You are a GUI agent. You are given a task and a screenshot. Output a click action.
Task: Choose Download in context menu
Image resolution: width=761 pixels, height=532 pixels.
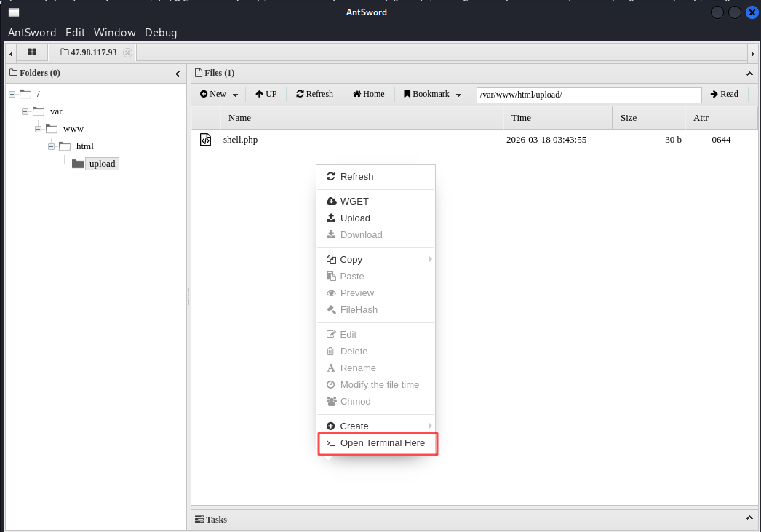pyautogui.click(x=375, y=235)
